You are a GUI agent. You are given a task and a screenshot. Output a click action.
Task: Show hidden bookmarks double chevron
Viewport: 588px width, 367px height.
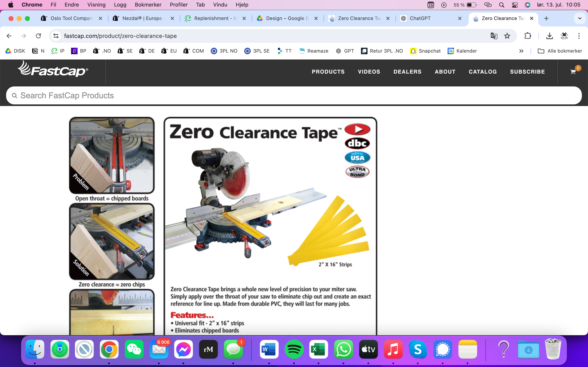521,51
